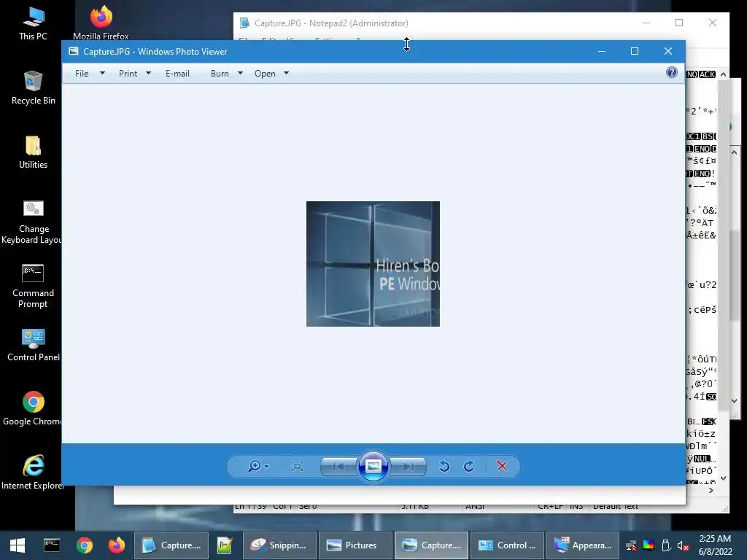Rotate the photo counterclockwise

click(444, 466)
